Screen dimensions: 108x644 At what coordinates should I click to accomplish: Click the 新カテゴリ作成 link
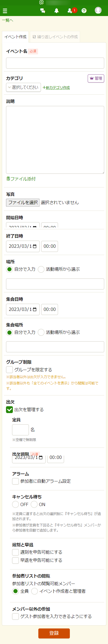tap(56, 88)
